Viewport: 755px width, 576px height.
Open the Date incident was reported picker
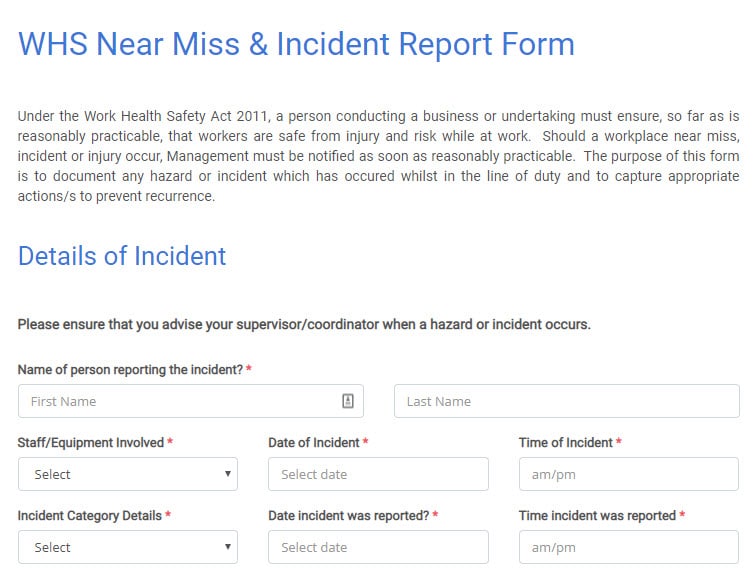click(x=378, y=547)
